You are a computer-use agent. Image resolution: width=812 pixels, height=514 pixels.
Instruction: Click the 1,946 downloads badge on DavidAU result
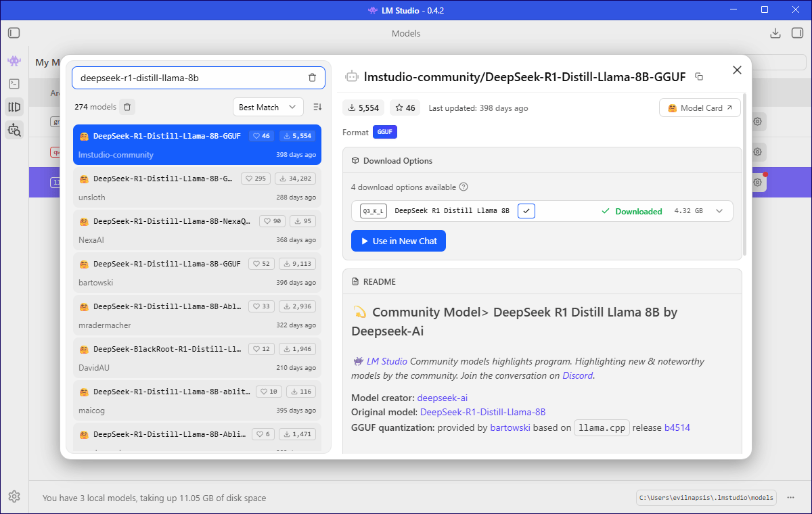pos(298,349)
